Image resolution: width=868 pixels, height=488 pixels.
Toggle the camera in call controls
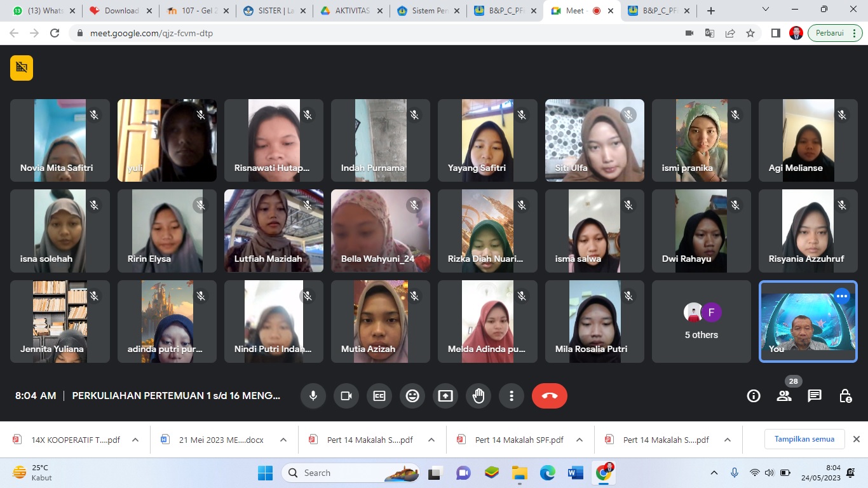tap(346, 396)
